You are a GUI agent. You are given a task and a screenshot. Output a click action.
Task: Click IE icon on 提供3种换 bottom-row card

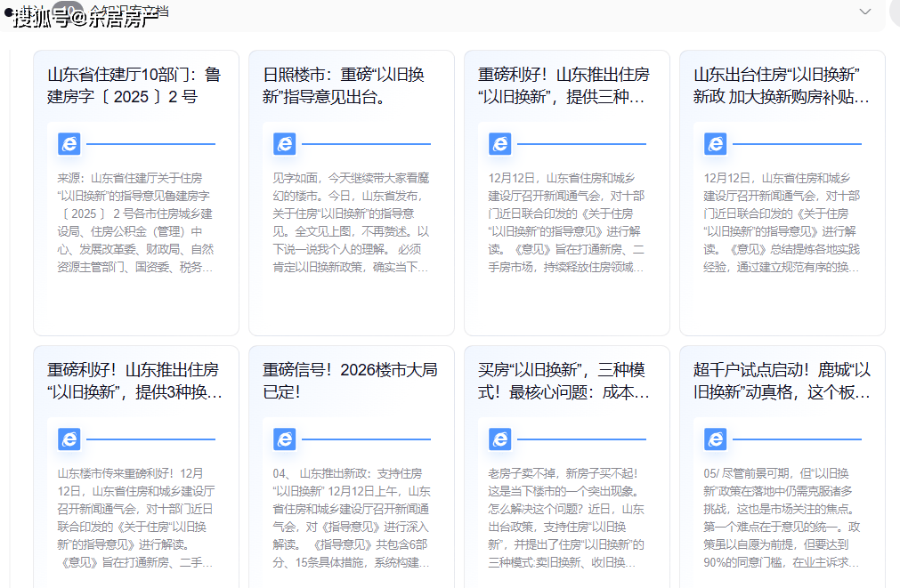point(69,439)
